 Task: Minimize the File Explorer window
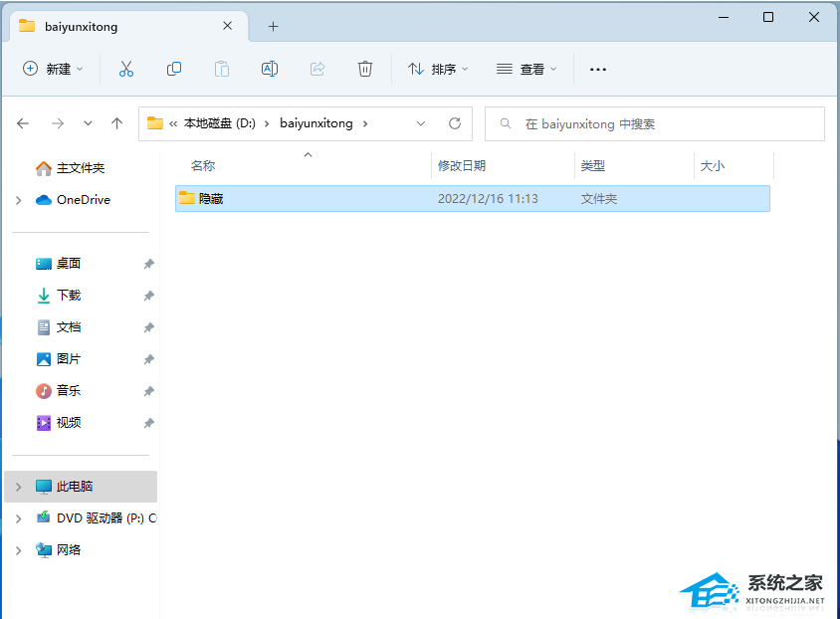coord(724,17)
